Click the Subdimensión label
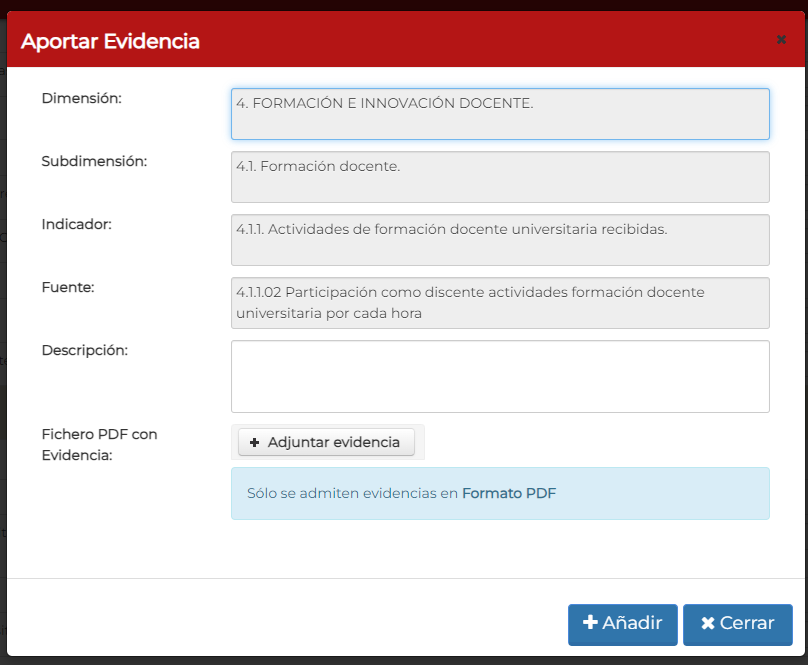Screen dimensions: 808x665 94,161
